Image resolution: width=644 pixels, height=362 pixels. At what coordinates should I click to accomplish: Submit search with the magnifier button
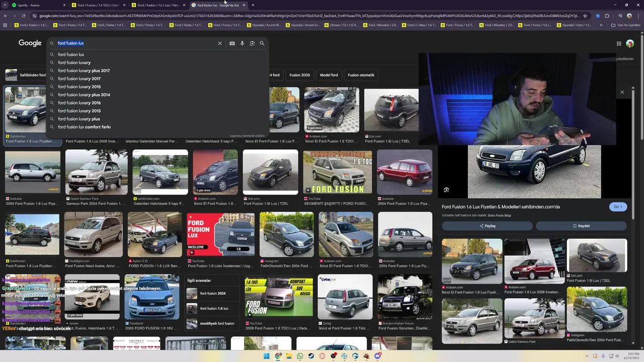point(262,43)
